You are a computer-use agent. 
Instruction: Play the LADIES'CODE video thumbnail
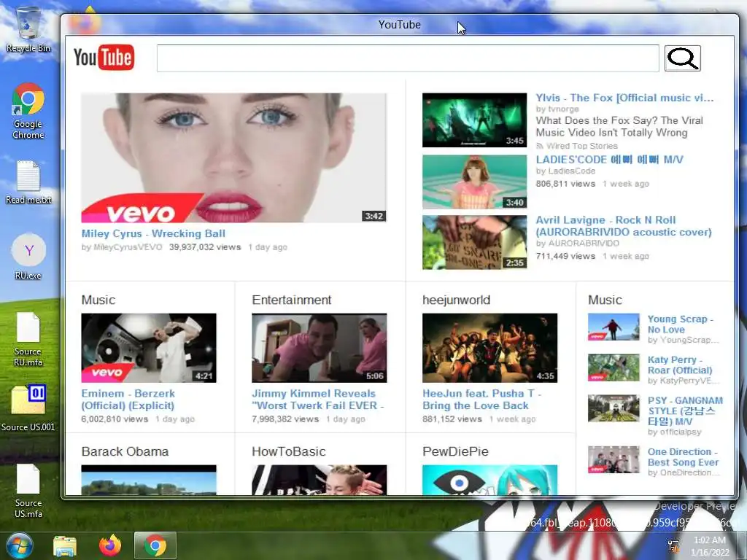pos(474,182)
